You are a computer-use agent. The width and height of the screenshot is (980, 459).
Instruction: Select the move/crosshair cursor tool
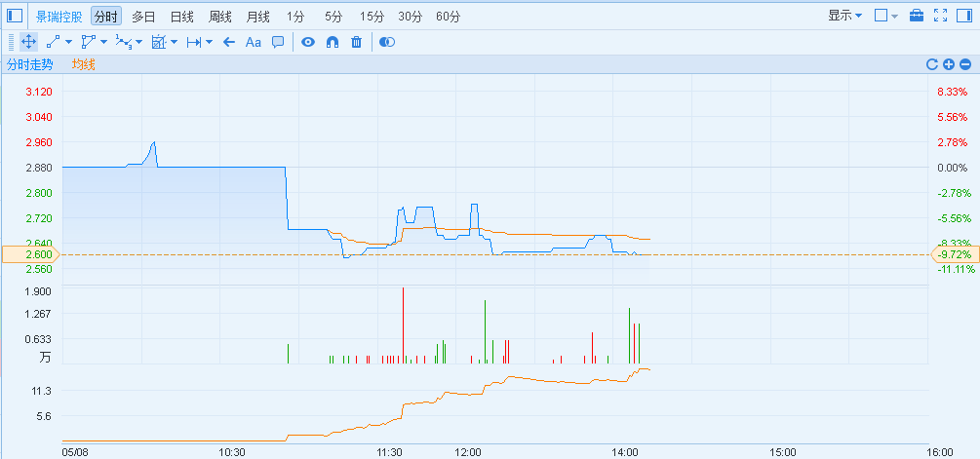click(x=28, y=42)
